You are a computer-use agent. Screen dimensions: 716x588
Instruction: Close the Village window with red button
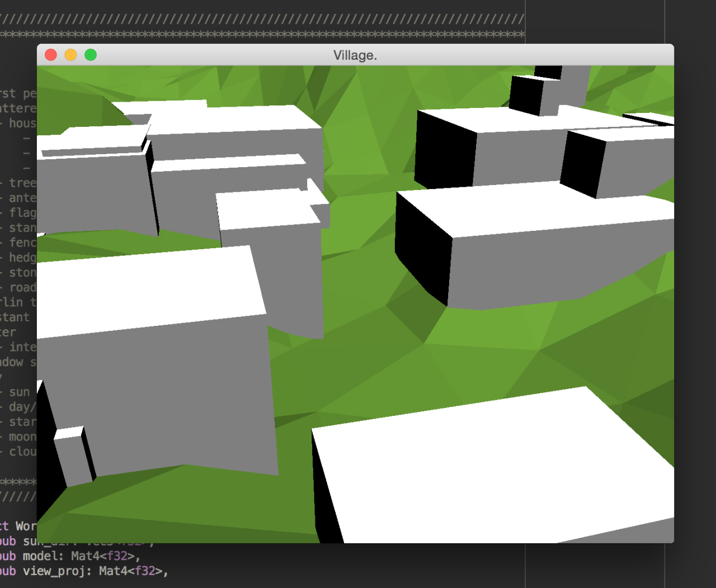click(x=51, y=55)
